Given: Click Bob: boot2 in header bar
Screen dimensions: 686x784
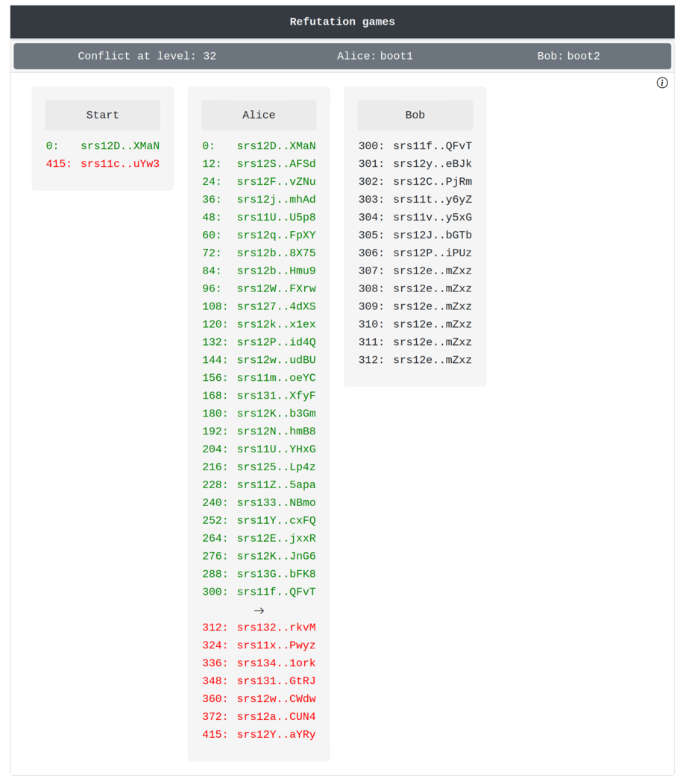Looking at the screenshot, I should 568,56.
